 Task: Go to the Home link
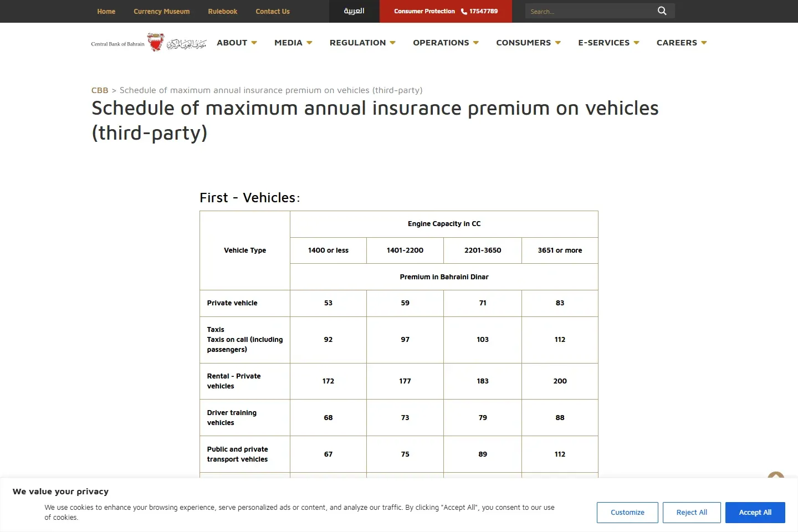click(106, 12)
